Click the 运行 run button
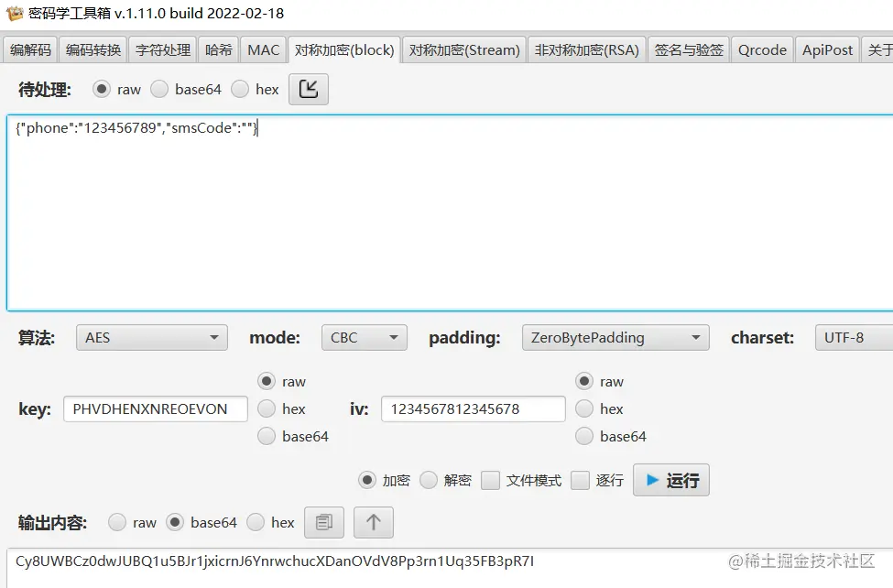893x588 pixels. (x=670, y=480)
